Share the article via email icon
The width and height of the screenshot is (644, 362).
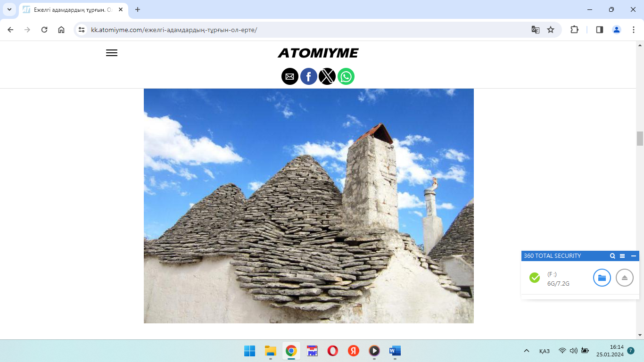point(290,76)
